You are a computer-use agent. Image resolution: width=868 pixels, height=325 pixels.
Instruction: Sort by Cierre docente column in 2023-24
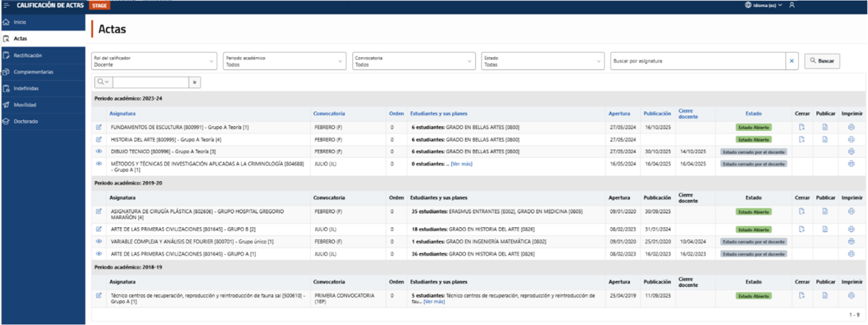click(x=688, y=114)
